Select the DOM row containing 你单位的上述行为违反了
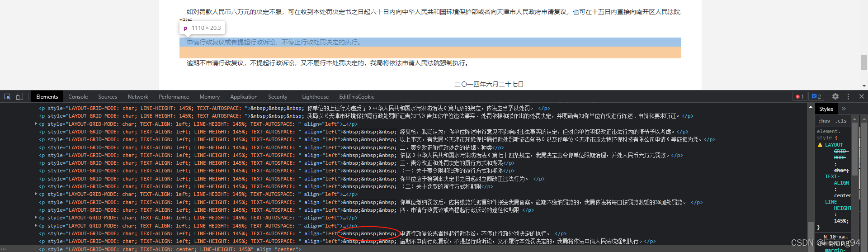The height and width of the screenshot is (252, 868). click(x=403, y=108)
